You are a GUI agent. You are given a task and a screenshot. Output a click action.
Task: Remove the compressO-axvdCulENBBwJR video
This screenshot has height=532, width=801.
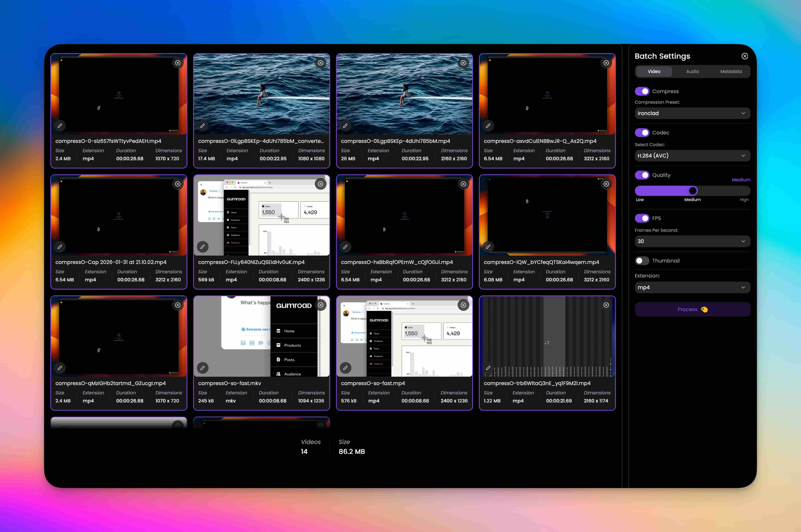click(x=607, y=62)
